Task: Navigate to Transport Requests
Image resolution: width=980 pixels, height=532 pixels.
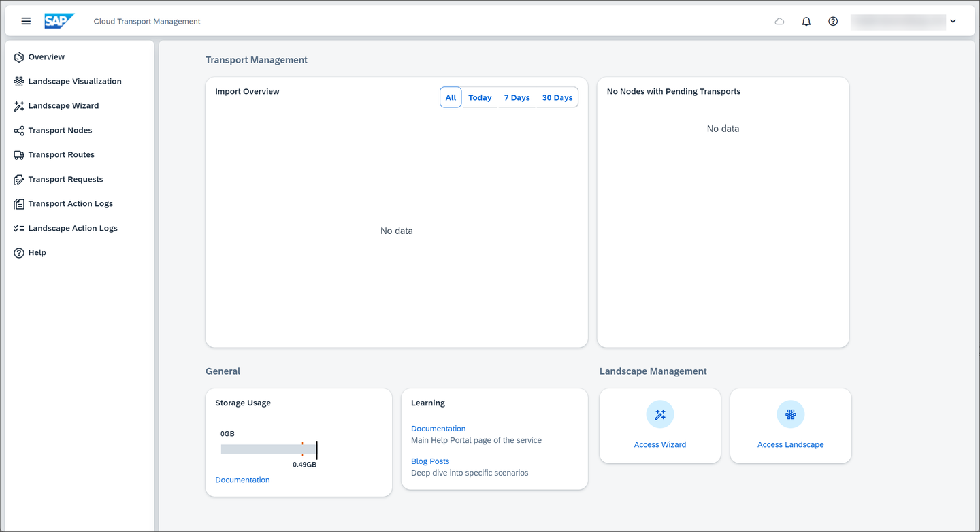Action: pos(65,180)
